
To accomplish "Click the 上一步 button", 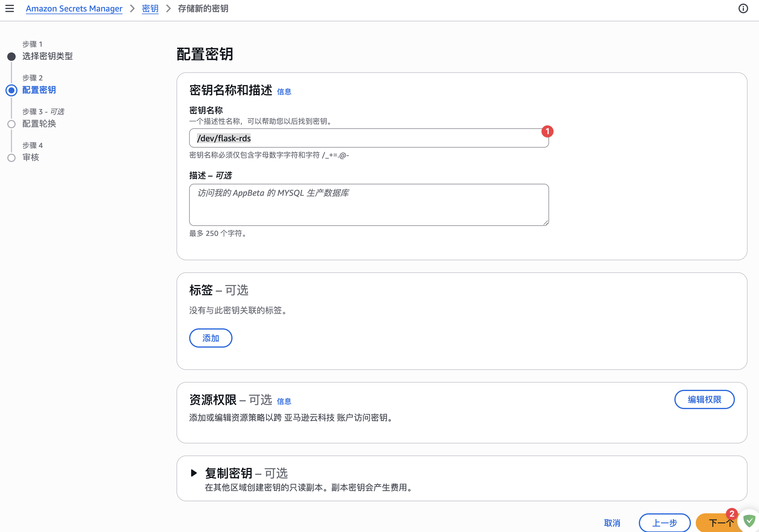I will coord(664,523).
